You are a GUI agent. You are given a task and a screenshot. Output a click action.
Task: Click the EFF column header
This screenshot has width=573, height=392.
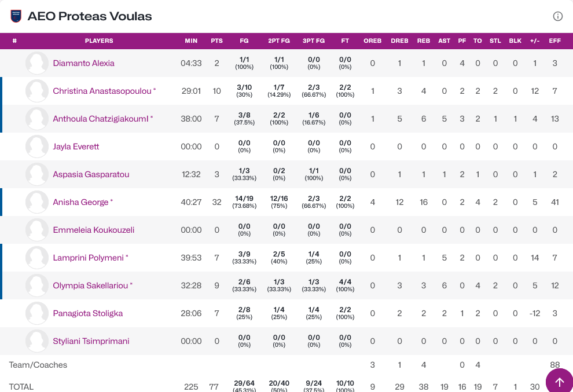click(x=554, y=41)
